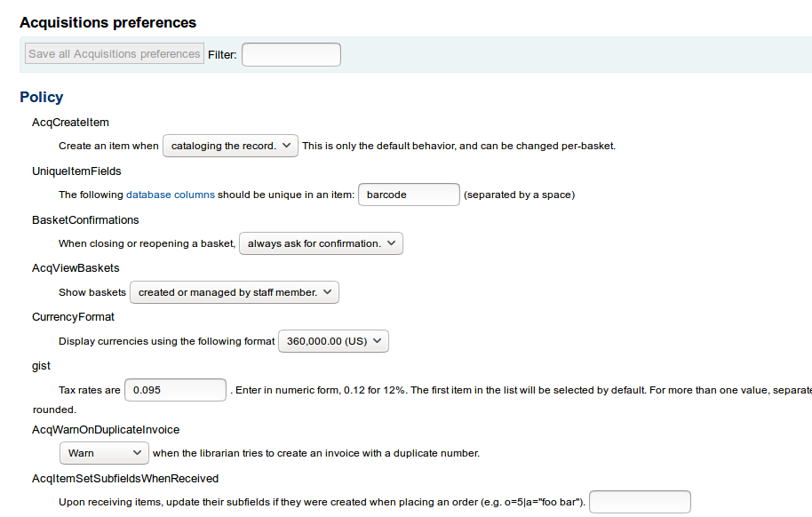Click the empty subfields update input box
The height and width of the screenshot is (517, 812).
point(640,502)
